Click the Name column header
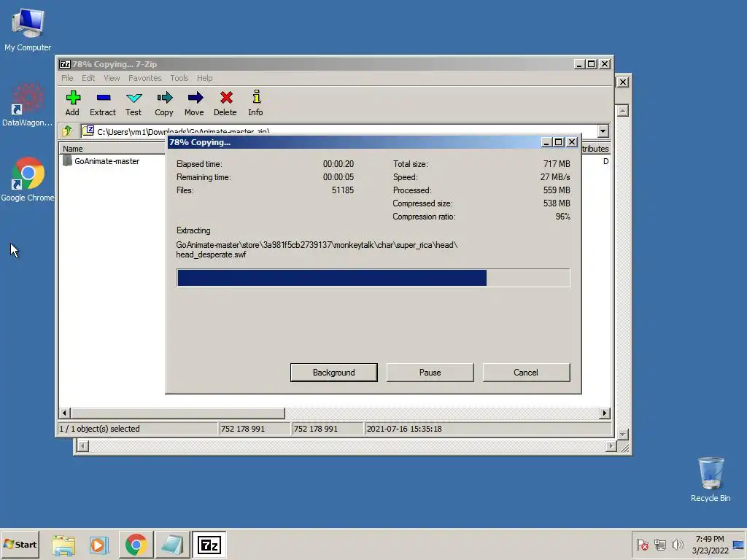This screenshot has width=747, height=560. pyautogui.click(x=112, y=149)
